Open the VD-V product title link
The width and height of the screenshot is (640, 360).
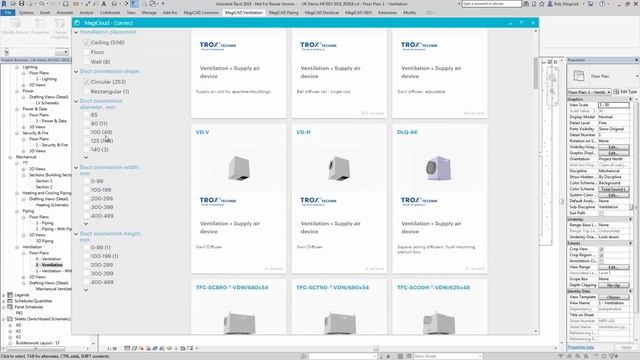pyautogui.click(x=202, y=132)
